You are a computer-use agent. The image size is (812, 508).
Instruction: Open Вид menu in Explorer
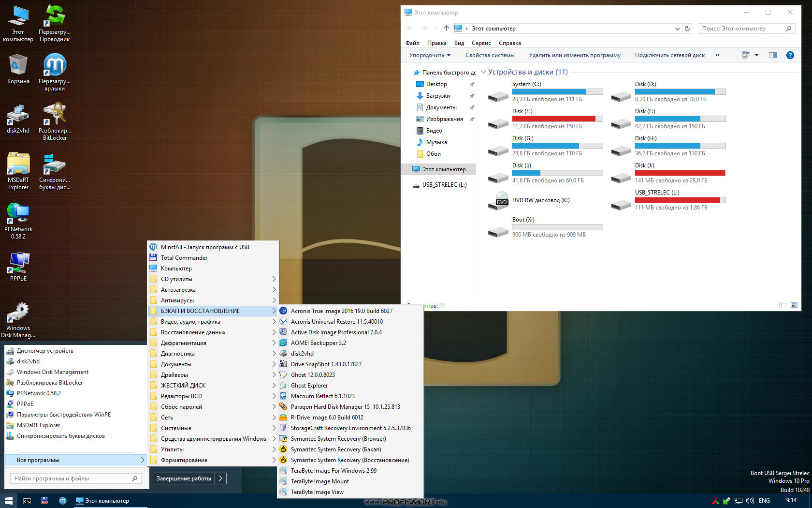pyautogui.click(x=459, y=43)
